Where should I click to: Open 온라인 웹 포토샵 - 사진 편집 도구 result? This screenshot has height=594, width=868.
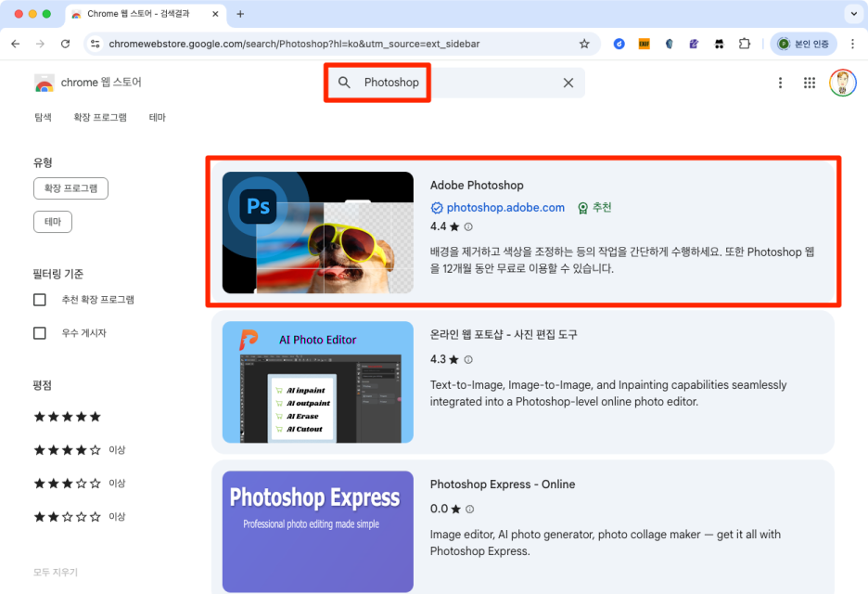pos(504,334)
